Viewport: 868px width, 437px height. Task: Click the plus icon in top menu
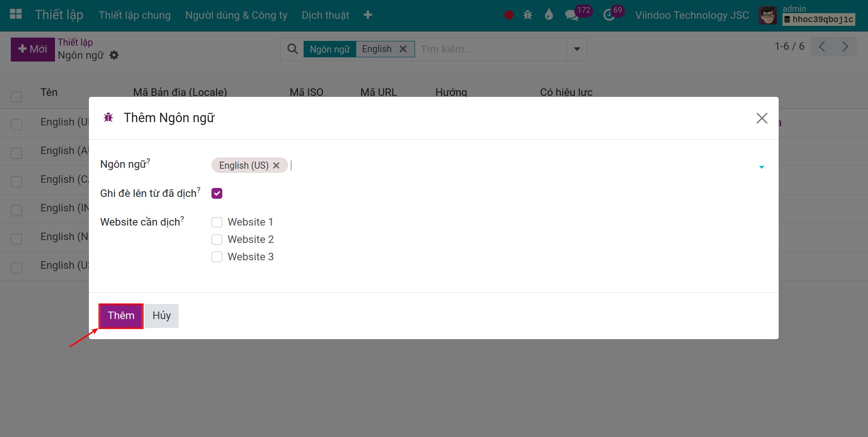[368, 15]
